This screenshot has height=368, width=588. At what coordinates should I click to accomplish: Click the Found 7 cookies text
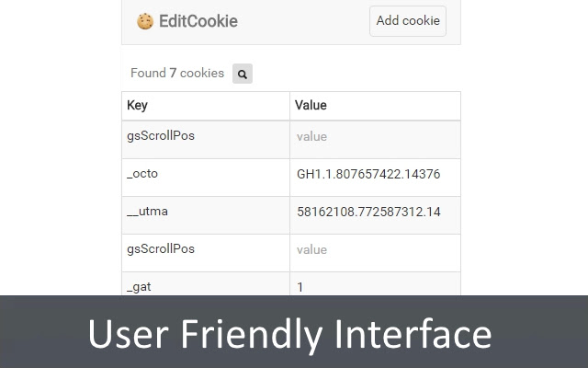pos(177,74)
